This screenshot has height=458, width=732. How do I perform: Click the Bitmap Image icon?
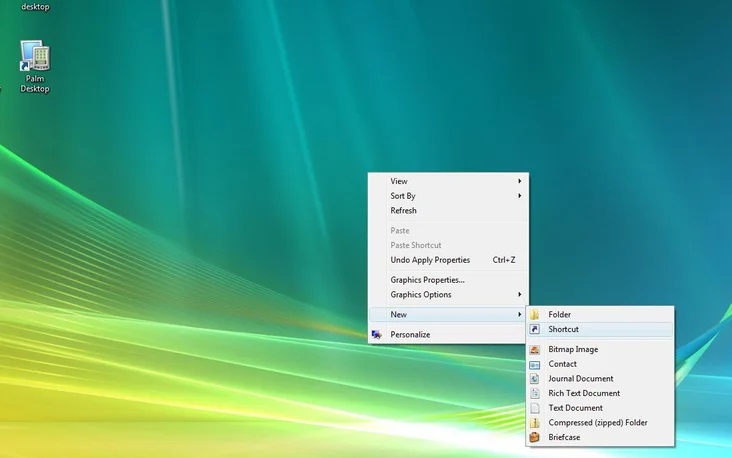[x=535, y=349]
